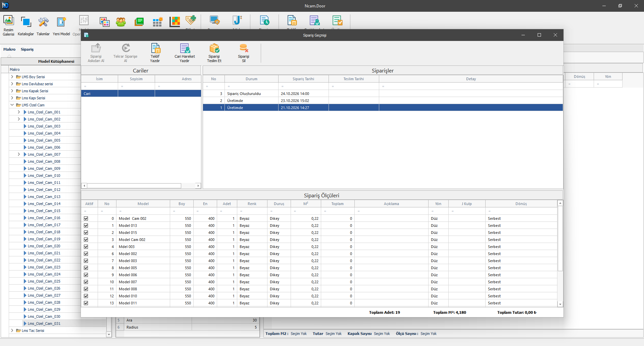
Task: Uncheck Aktif checkbox for Model 006
Action: tap(86, 275)
